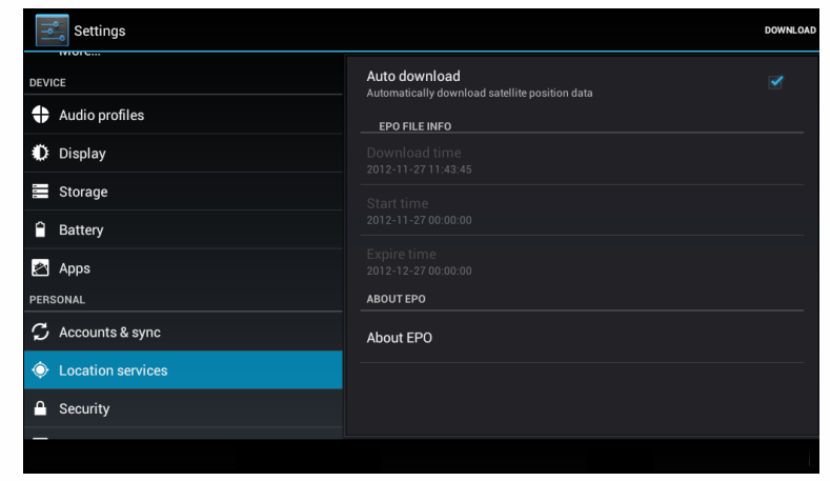The height and width of the screenshot is (481, 830).
Task: Tap the DOWNLOAD button in top bar
Action: tap(790, 30)
